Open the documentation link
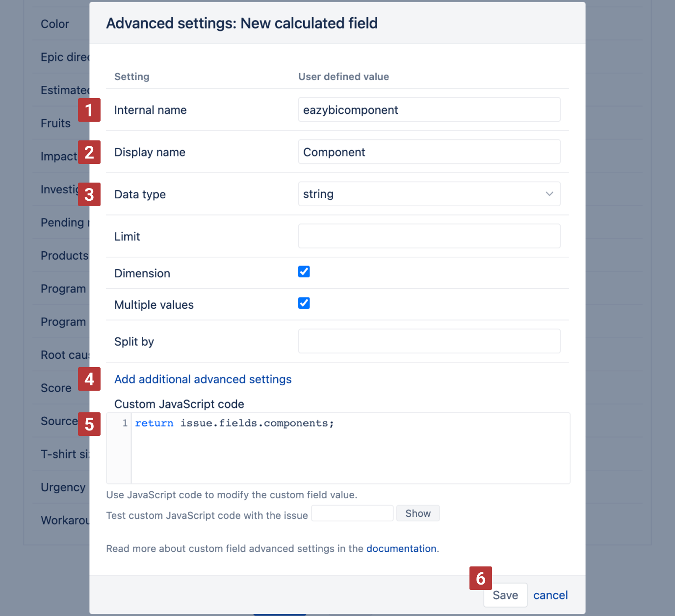This screenshot has width=675, height=616. [401, 549]
